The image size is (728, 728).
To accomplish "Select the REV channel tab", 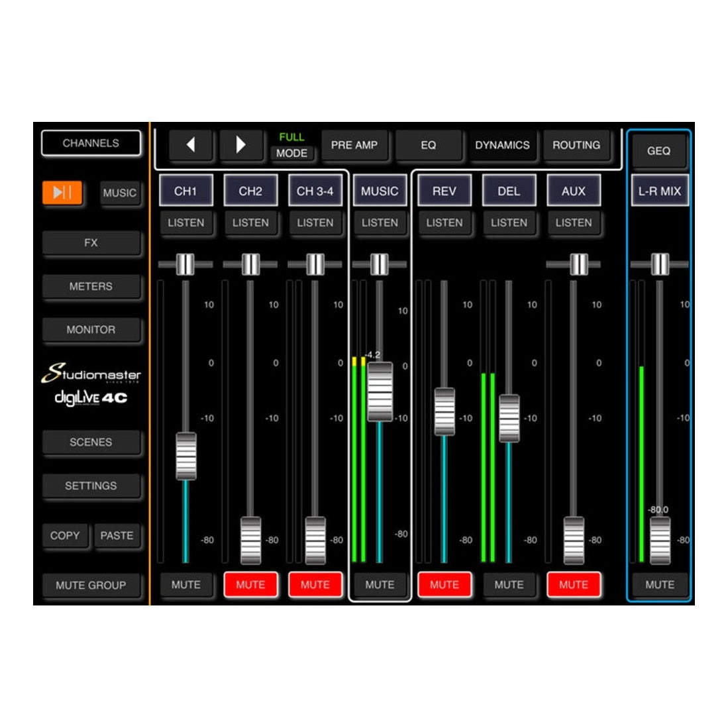I will (444, 190).
